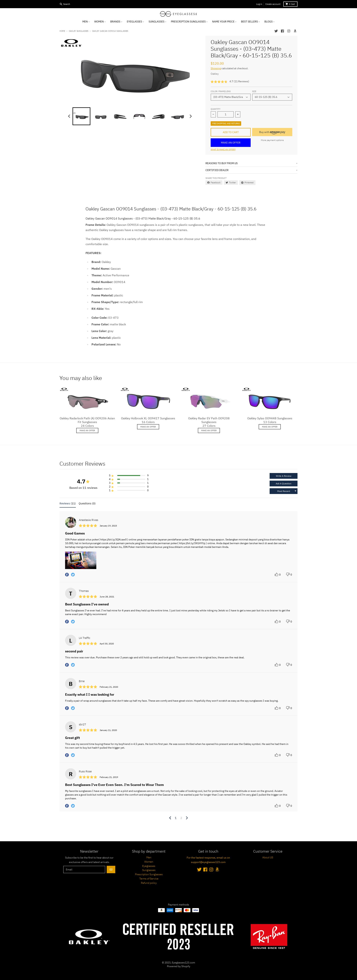357x980 pixels.
Task: Open the Create account link
Action: [273, 4]
